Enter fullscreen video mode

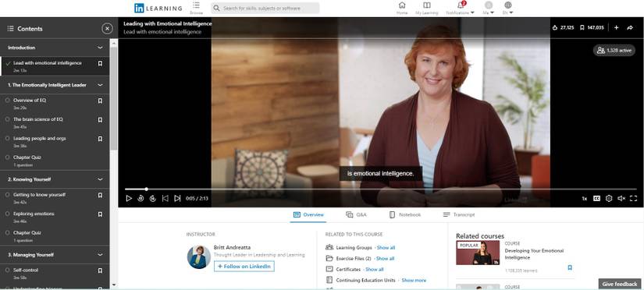click(633, 199)
